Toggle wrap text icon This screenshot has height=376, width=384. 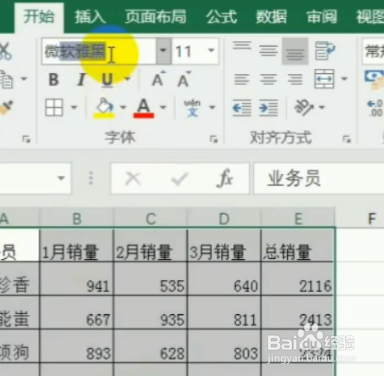click(x=324, y=51)
